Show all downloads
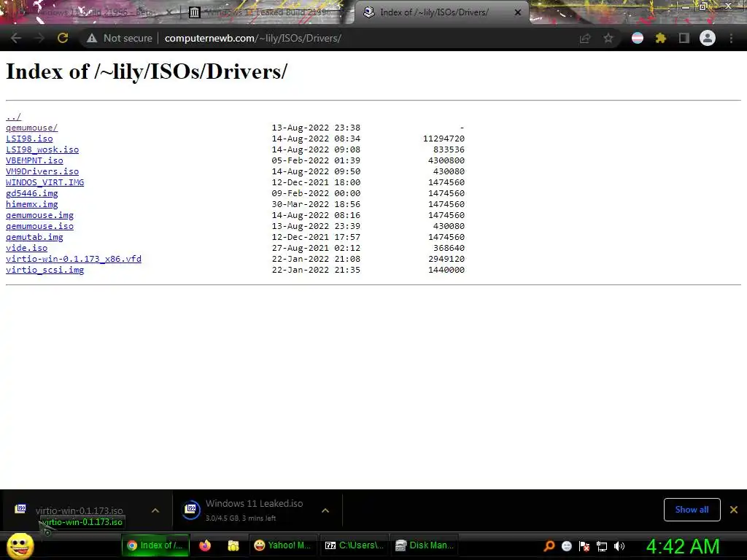This screenshot has width=747, height=560. click(692, 510)
